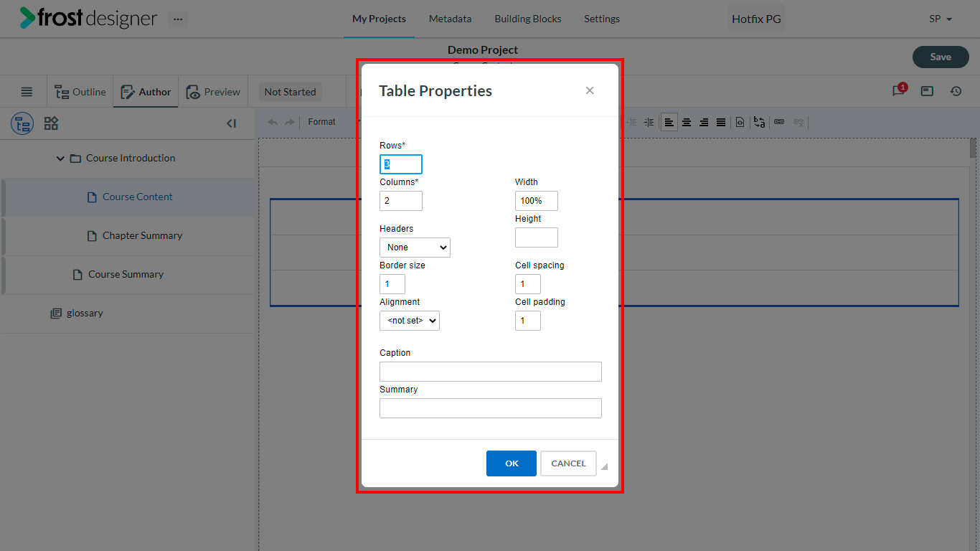Open the Headers dropdown
The height and width of the screenshot is (551, 980).
pos(415,248)
